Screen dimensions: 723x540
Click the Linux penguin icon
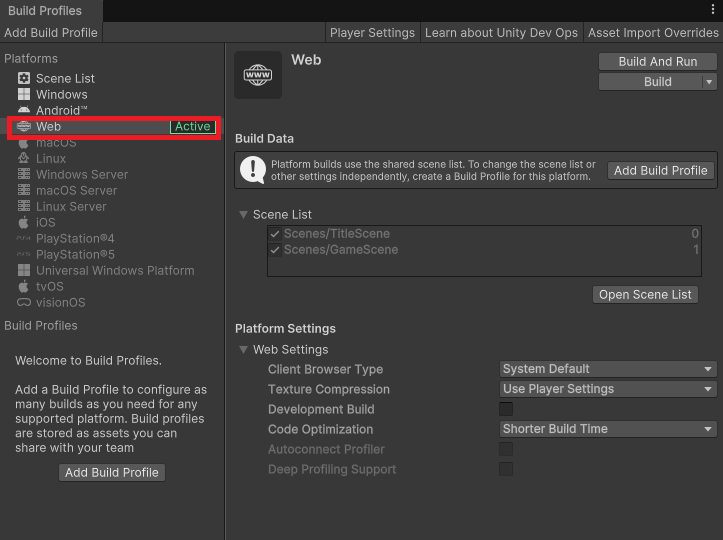[x=24, y=158]
